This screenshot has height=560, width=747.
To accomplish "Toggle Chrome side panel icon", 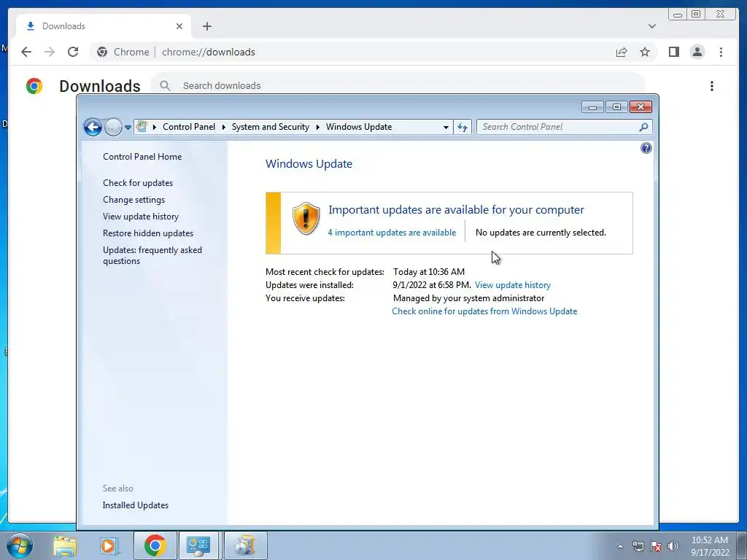I will point(673,52).
